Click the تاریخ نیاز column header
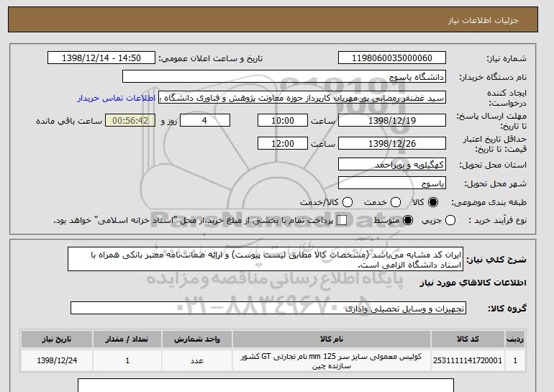 57,339
